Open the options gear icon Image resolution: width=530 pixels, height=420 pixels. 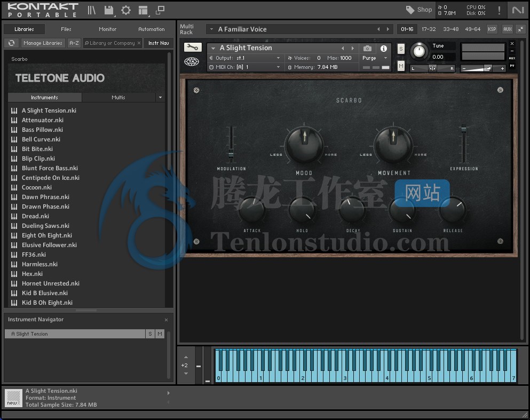tap(126, 10)
